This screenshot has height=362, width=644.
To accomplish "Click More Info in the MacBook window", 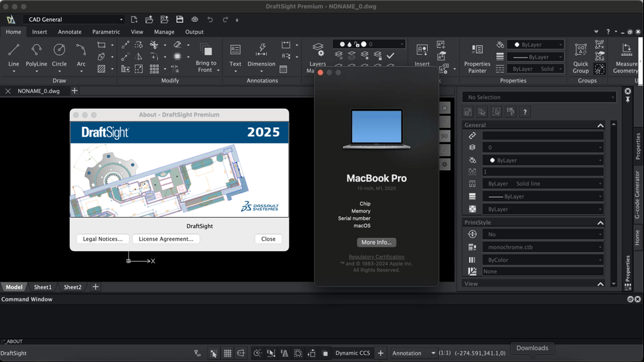I will pos(376,242).
